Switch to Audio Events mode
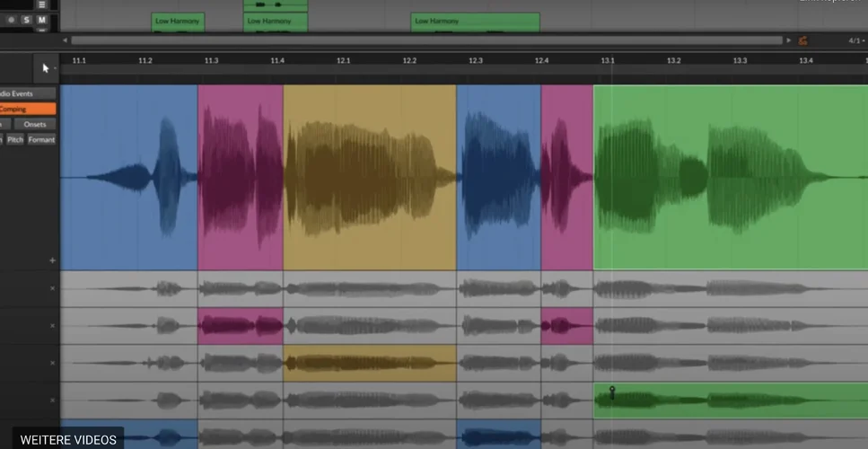 pos(27,93)
